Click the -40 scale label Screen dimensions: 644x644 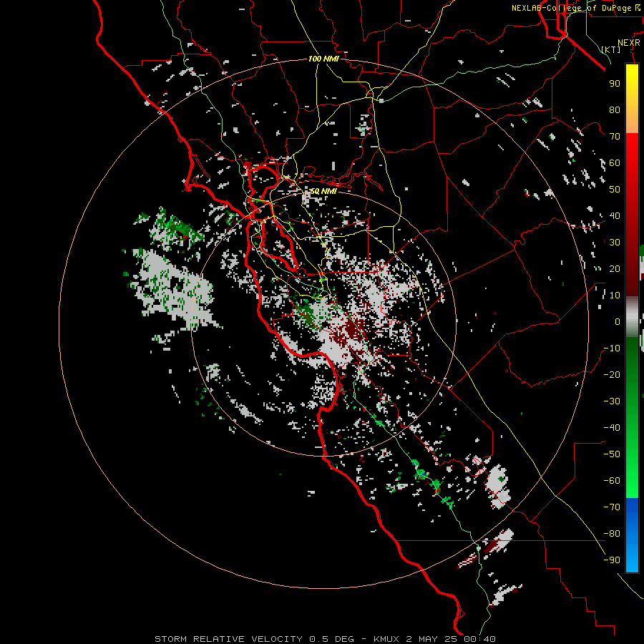click(x=612, y=428)
